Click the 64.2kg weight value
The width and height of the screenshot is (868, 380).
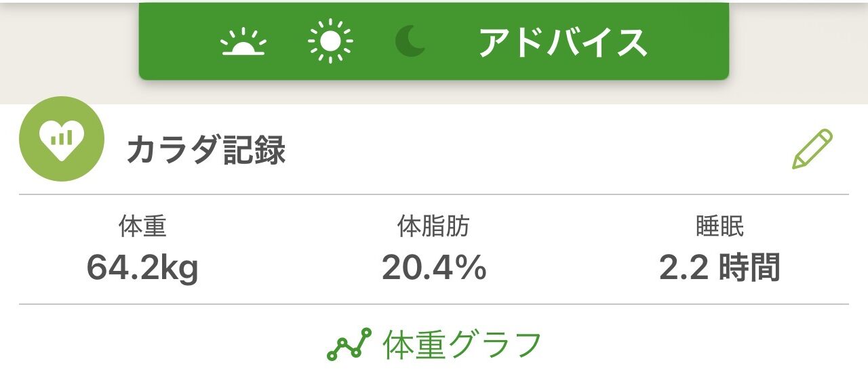point(142,268)
